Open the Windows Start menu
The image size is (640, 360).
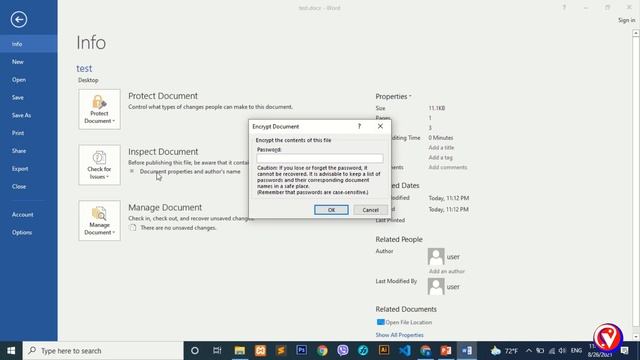[x=11, y=351]
